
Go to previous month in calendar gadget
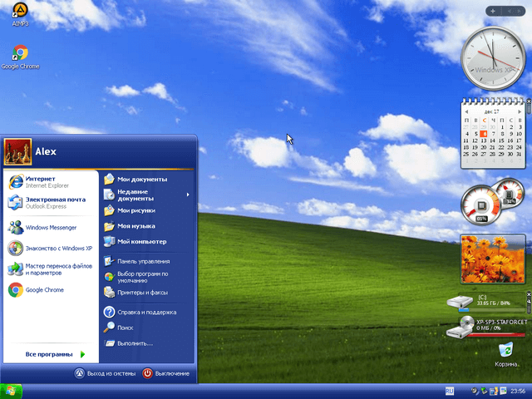(466, 111)
